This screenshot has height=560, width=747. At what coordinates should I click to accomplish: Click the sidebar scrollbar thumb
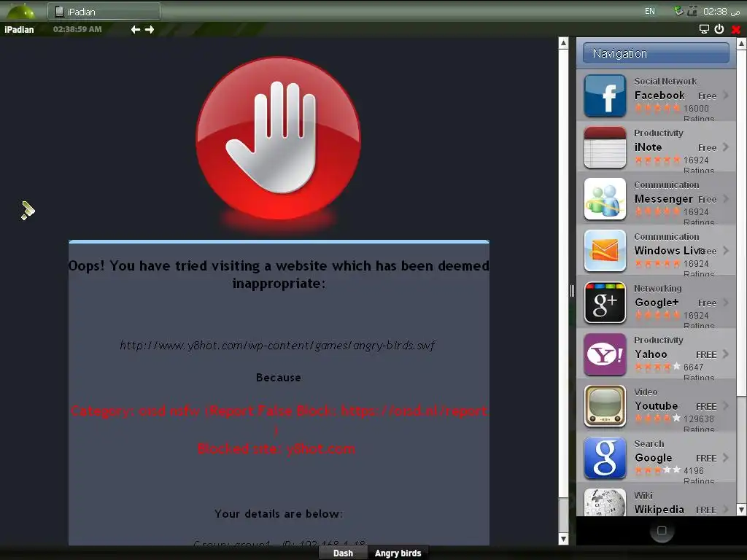pyautogui.click(x=742, y=222)
